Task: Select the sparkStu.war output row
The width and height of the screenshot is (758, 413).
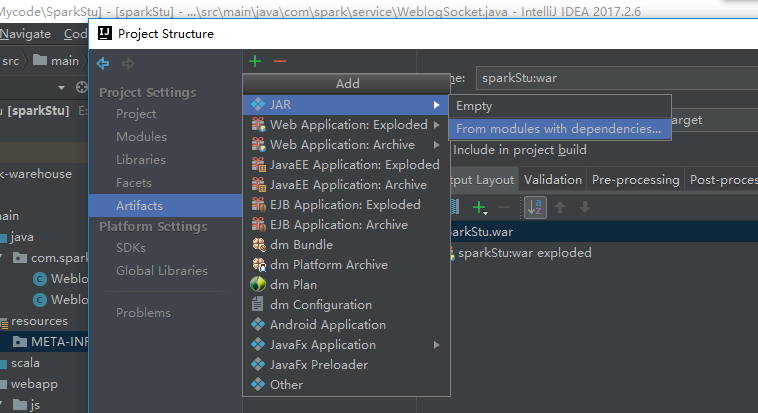Action: [x=604, y=232]
